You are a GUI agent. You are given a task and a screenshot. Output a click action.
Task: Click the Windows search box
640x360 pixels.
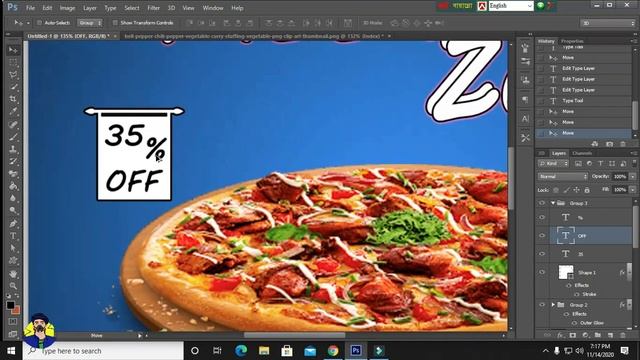tap(103, 351)
